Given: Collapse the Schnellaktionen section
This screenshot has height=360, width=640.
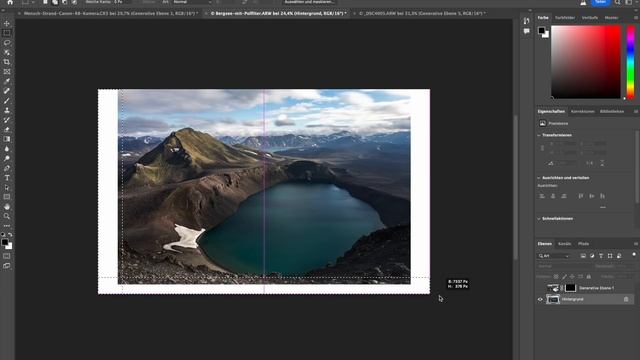Looking at the screenshot, I should point(539,219).
